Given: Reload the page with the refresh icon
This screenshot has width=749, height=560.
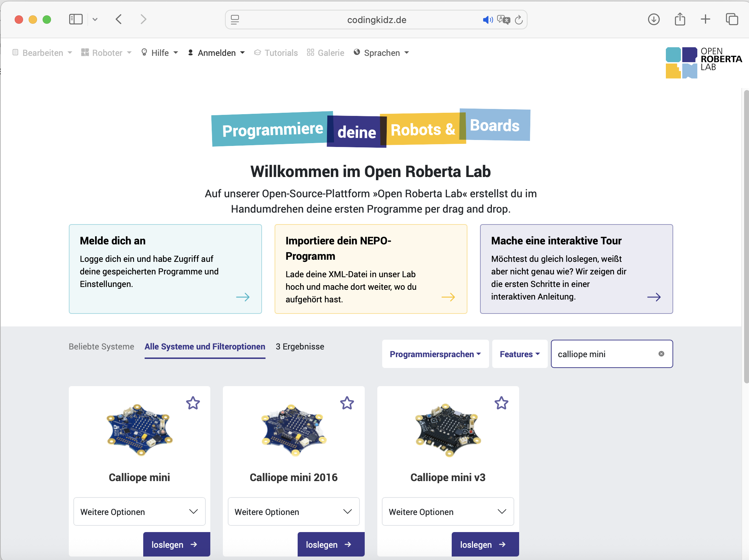Looking at the screenshot, I should point(519,20).
